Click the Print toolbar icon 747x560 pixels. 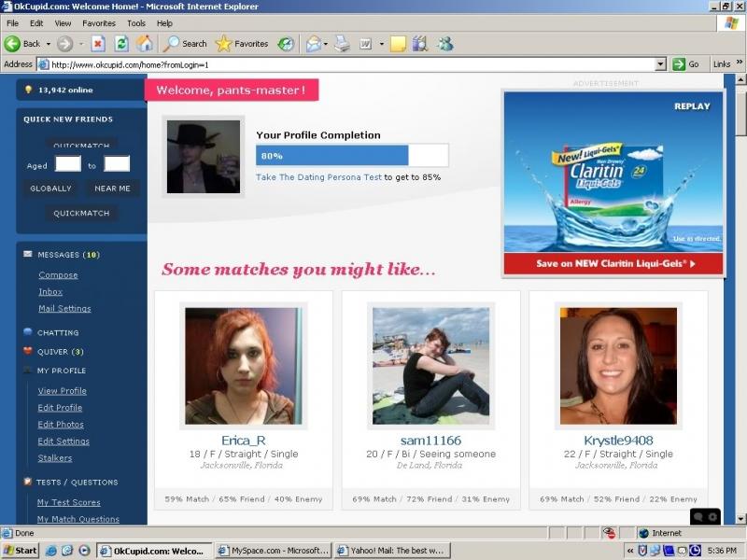[342, 44]
